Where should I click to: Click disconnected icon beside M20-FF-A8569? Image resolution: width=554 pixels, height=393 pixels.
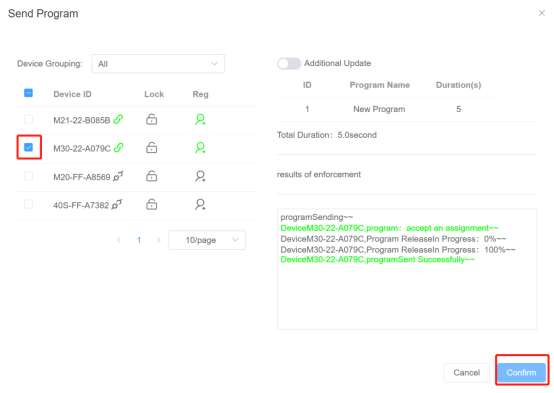[x=118, y=176]
